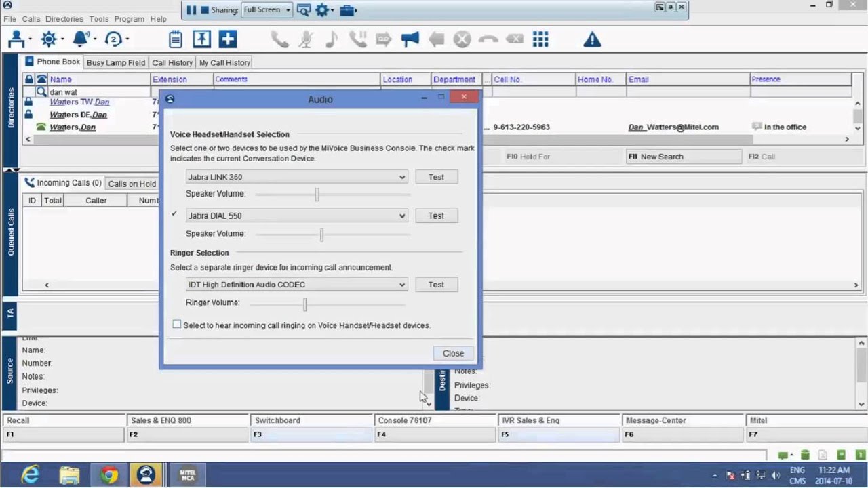
Task: Click the sharing monitor magnifier icon
Action: point(303,10)
